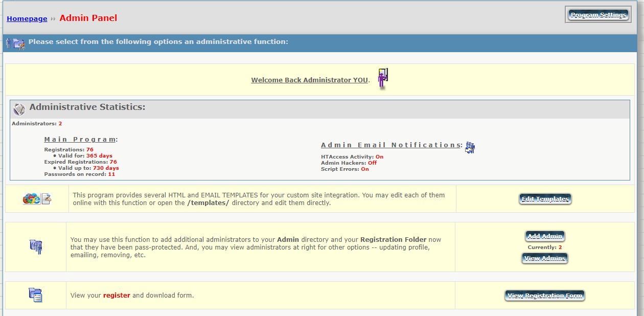Click the Admin Email Notifications heading link
Screen dimensions: 644x316
(x=390, y=145)
